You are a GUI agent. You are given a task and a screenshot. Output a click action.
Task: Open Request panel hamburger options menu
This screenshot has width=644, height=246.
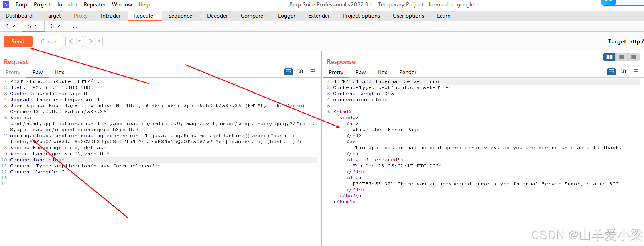point(313,71)
